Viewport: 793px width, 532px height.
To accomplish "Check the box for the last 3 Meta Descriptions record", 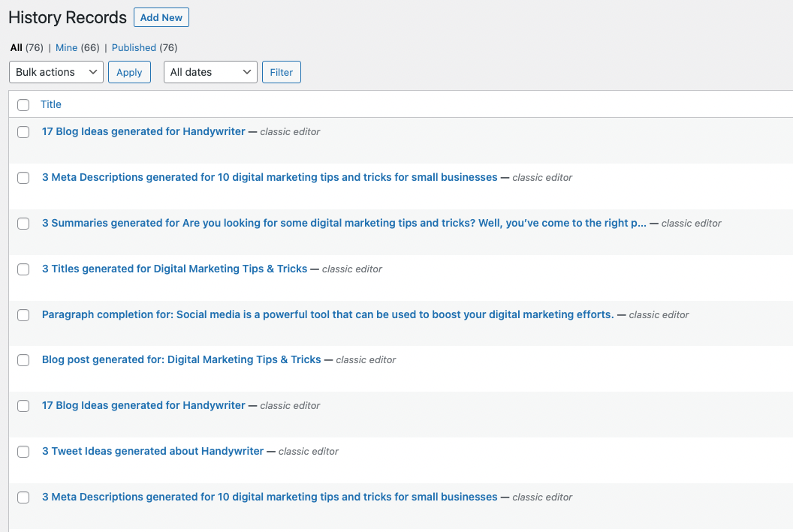I will [23, 497].
